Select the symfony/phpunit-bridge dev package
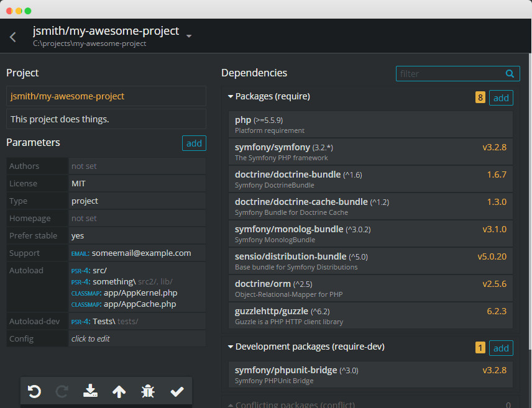Screen dimensions: 532x408 370,374
